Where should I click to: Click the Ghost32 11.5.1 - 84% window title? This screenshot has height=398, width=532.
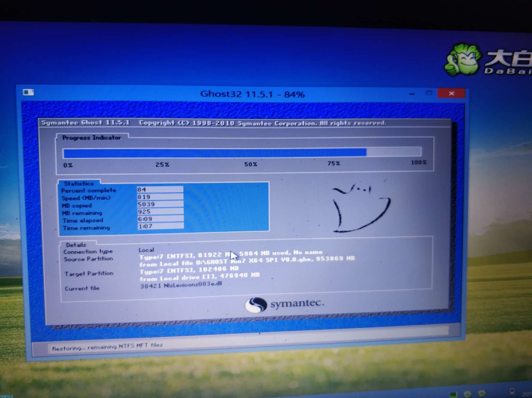(x=252, y=94)
